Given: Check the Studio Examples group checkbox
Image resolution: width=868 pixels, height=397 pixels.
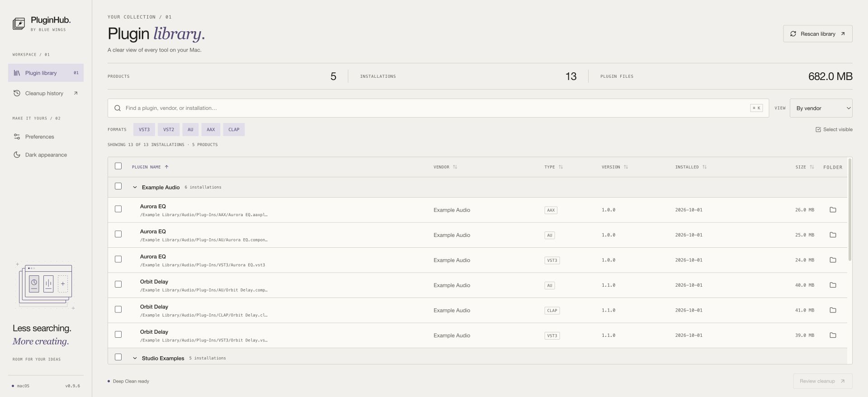Looking at the screenshot, I should point(118,357).
